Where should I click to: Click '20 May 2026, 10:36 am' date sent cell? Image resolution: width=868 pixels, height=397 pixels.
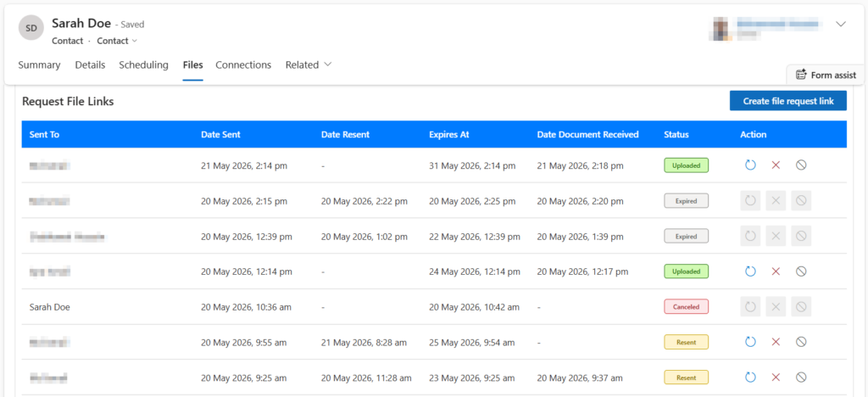pyautogui.click(x=247, y=307)
